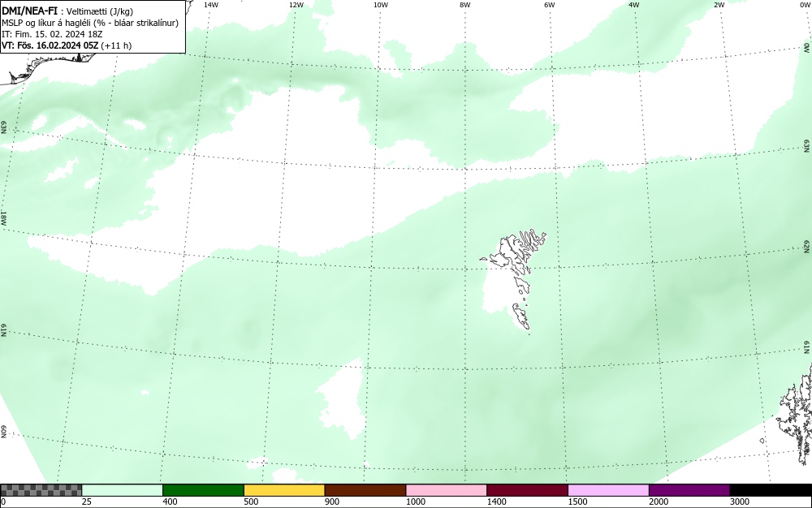The image size is (812, 508).
Task: Click the "IT: Fim. 15. 02. 2024 18Z" line
Action: [x=52, y=34]
